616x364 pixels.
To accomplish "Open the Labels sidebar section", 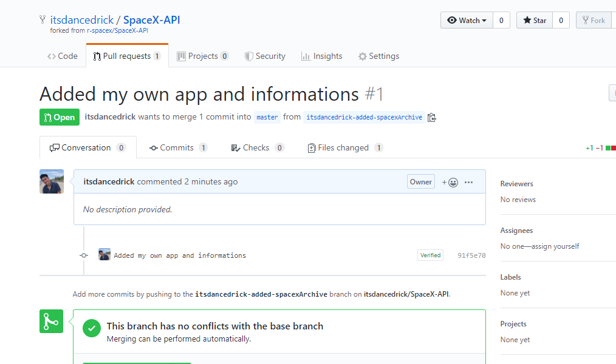I will 510,277.
